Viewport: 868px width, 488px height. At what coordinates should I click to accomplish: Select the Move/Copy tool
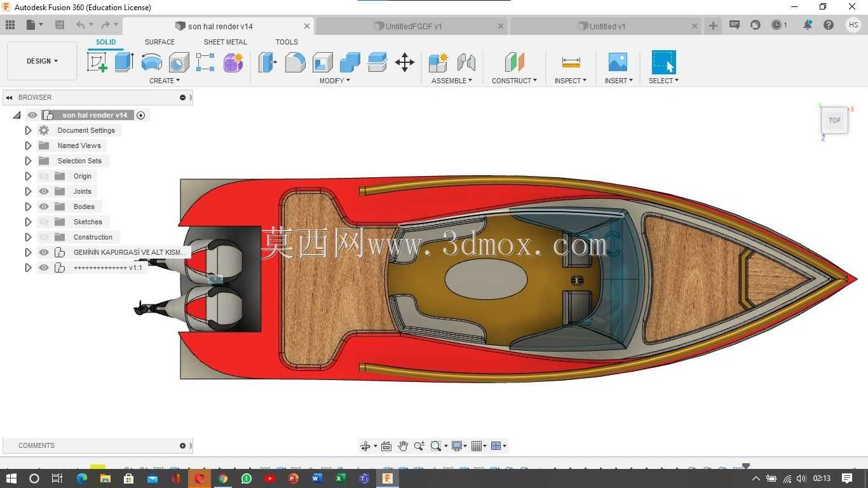[x=404, y=62]
